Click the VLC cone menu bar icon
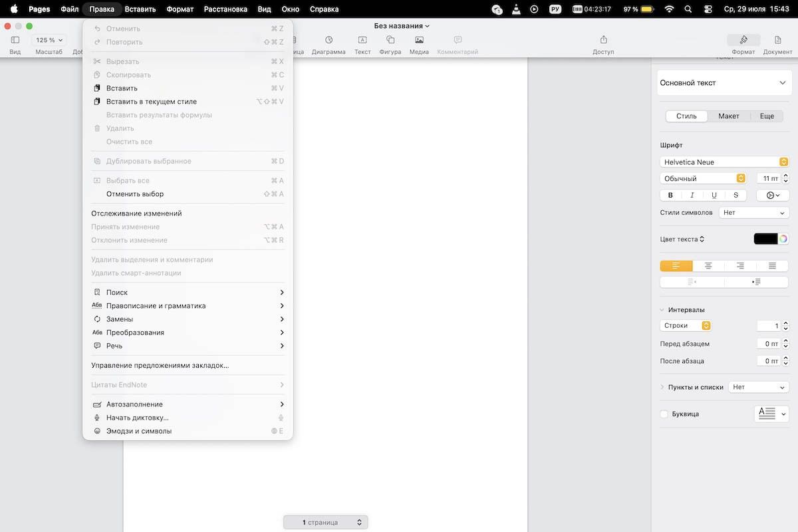 click(x=516, y=9)
